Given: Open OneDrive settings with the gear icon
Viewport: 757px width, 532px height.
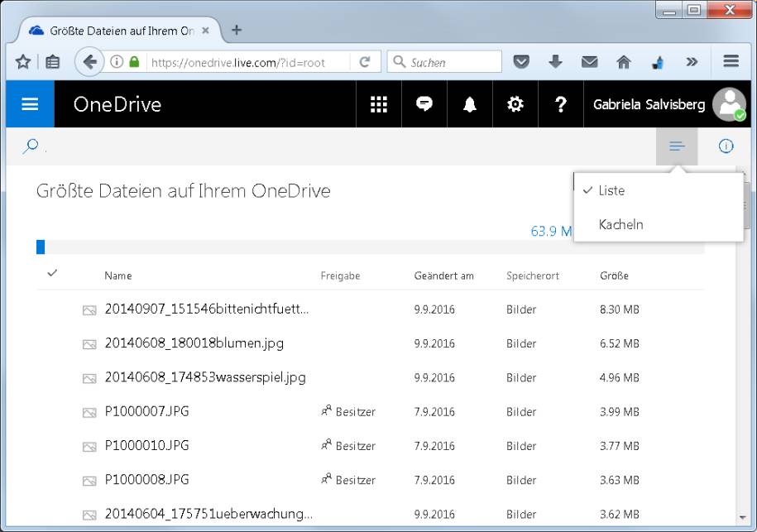Looking at the screenshot, I should point(515,104).
